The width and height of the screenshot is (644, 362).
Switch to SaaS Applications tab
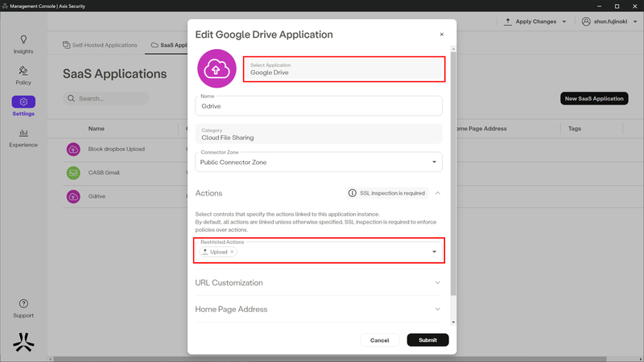pos(169,45)
